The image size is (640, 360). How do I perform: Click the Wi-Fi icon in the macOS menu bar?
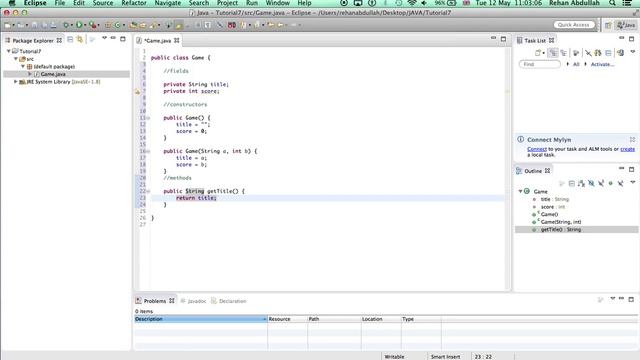tap(412, 3)
